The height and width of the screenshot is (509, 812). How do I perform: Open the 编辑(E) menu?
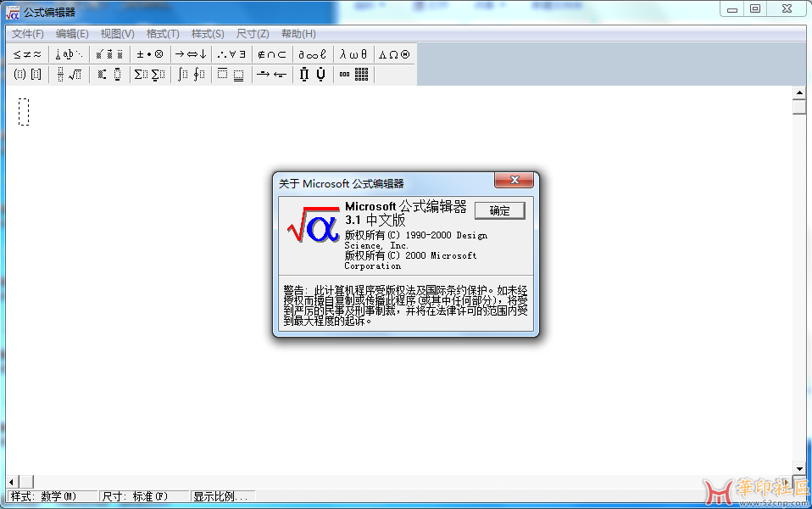click(73, 34)
